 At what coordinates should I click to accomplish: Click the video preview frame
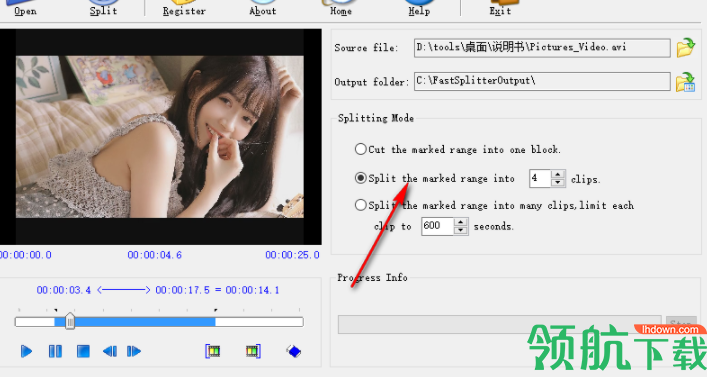[160, 137]
